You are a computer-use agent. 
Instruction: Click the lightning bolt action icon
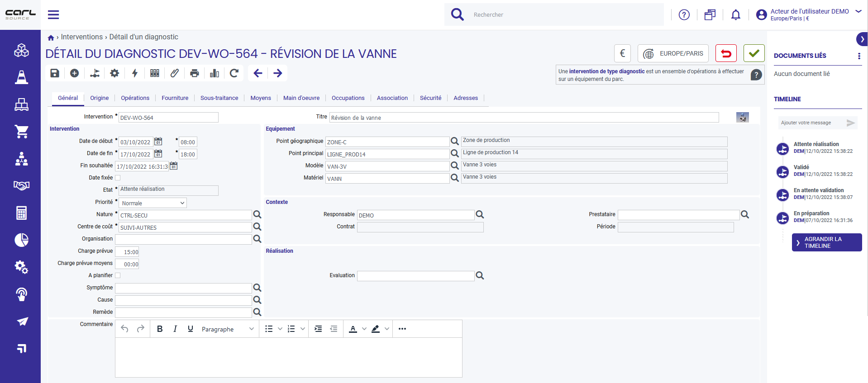pos(135,73)
